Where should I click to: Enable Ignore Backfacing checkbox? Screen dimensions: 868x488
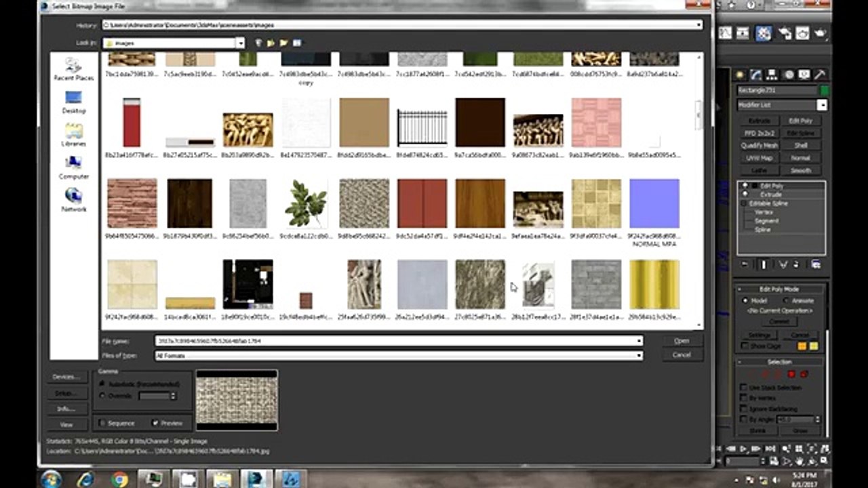[744, 409]
